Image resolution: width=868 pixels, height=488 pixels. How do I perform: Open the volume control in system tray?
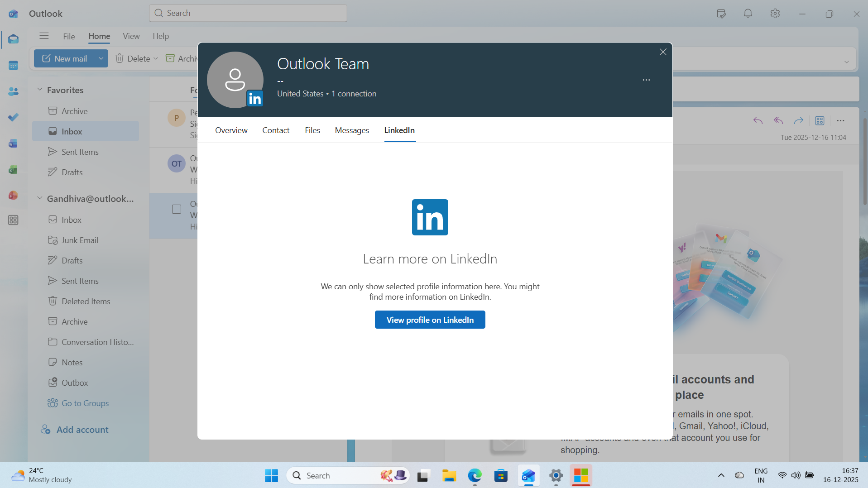[796, 475]
